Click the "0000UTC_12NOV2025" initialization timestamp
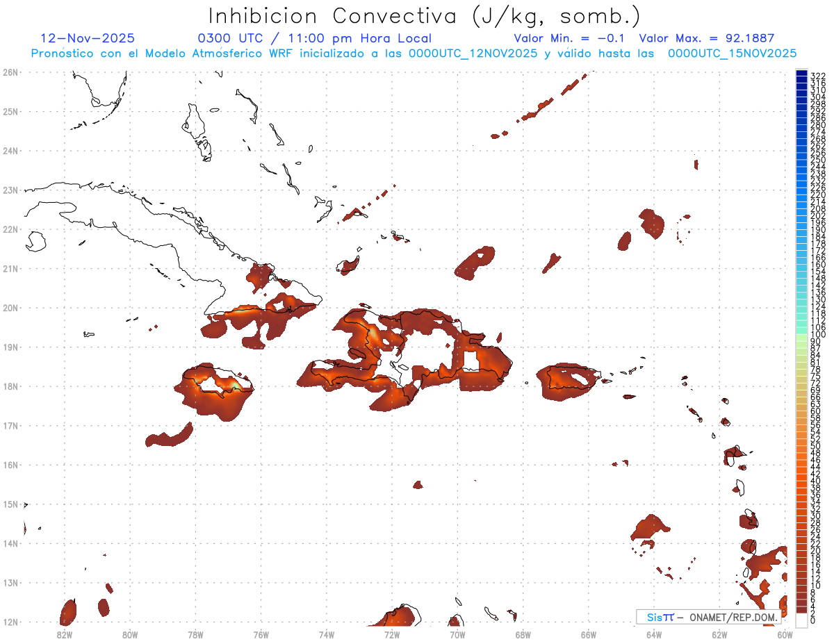This screenshot has height=644, width=834. click(473, 53)
